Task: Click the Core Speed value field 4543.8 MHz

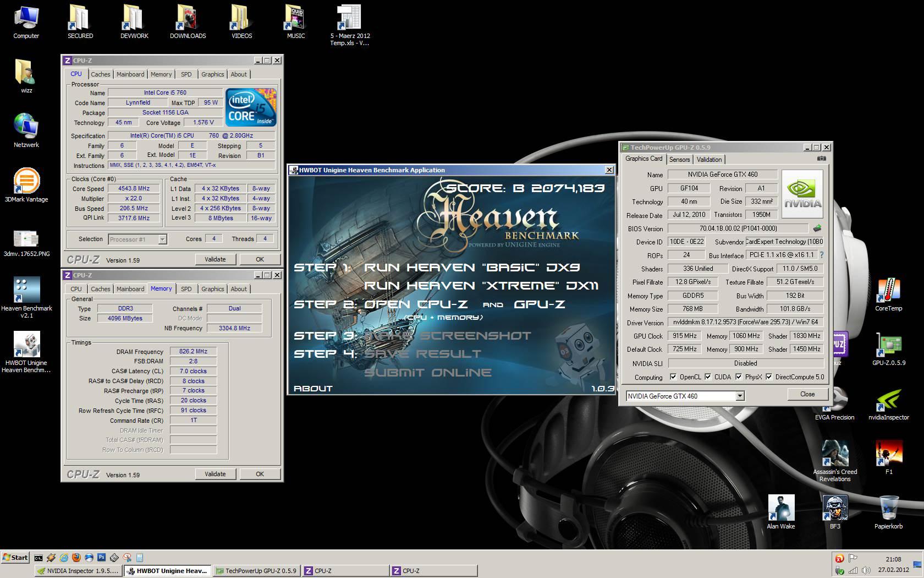Action: (134, 188)
